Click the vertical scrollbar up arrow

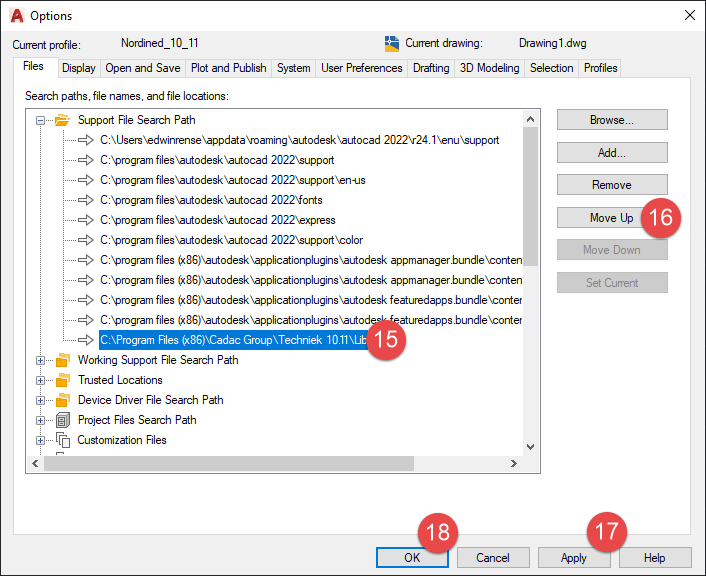[530, 119]
